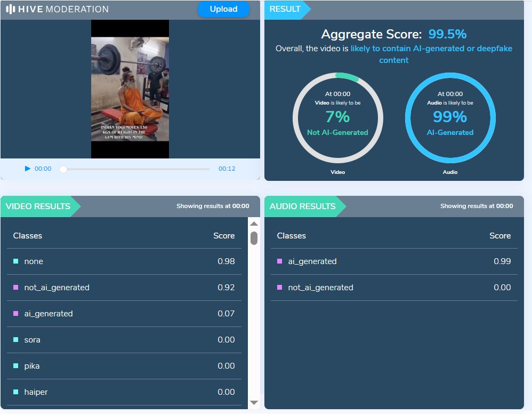Viewport: 532px width, 414px height.
Task: Select the VIDEO RESULTS tab header
Action: (x=38, y=206)
